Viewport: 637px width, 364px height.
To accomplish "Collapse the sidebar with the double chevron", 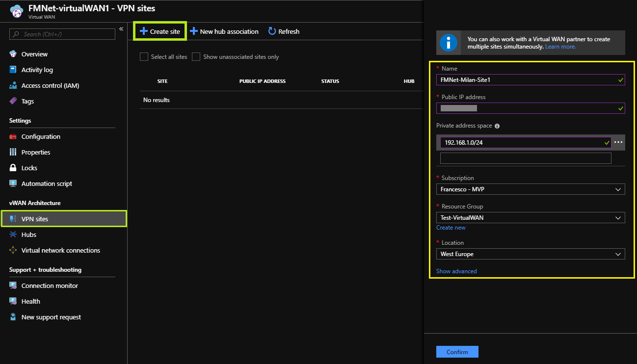I will tap(121, 29).
